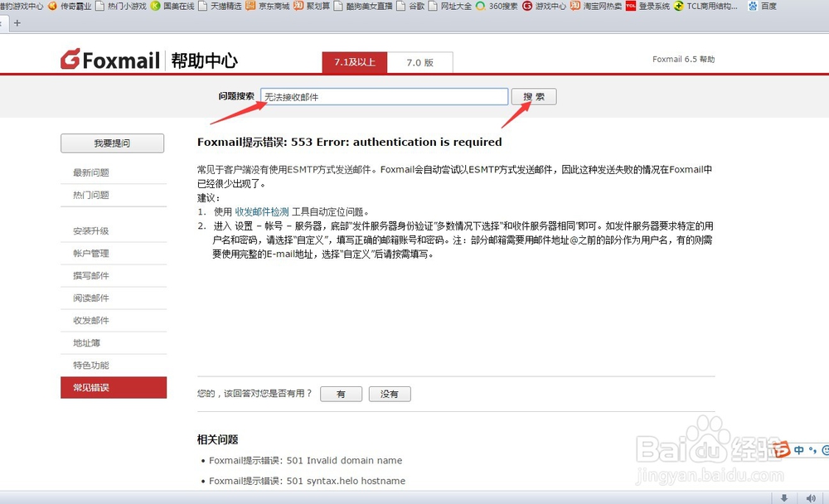
Task: Open the 热门小游戏 bookmark
Action: pyautogui.click(x=121, y=7)
